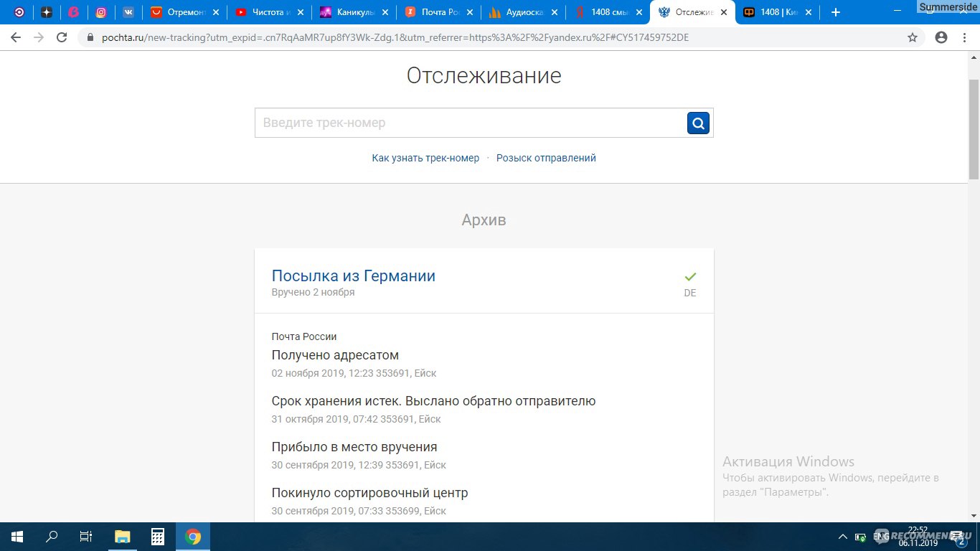Click '02 ноября 2019, 12:23' timestamp
The image size is (980, 551).
tap(326, 373)
